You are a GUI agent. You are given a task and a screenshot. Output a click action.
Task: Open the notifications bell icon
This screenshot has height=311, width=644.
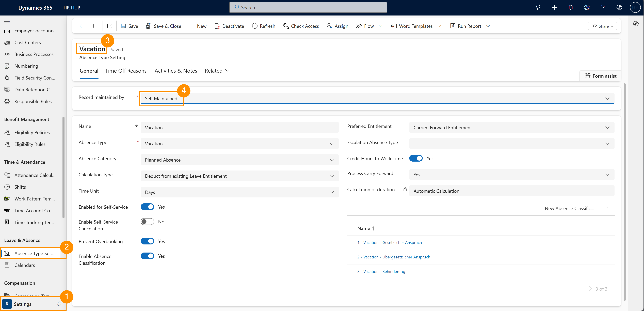click(x=571, y=8)
